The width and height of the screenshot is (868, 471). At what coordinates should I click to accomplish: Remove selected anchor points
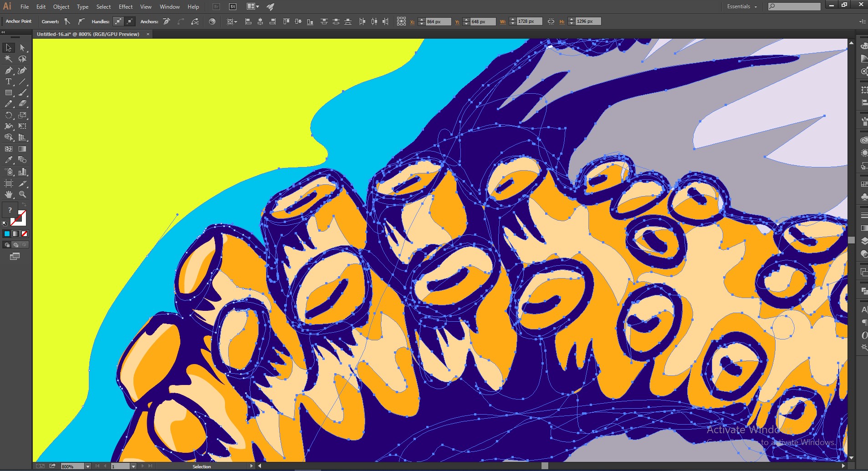[167, 21]
